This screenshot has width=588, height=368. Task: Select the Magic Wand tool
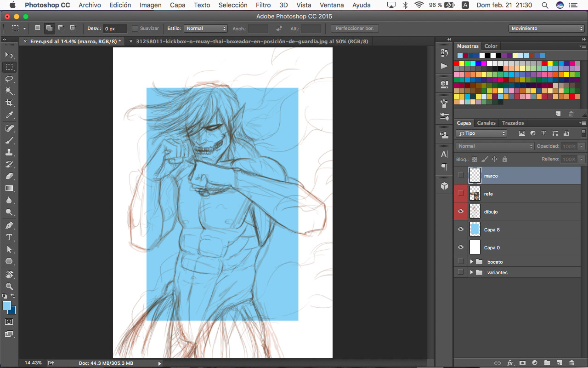[x=9, y=91]
